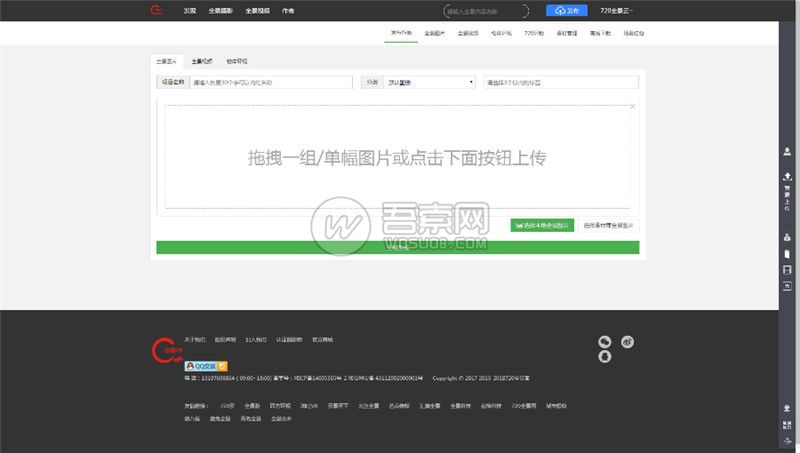800x453 pixels.
Task: Close the upload drop area with X
Action: click(633, 107)
